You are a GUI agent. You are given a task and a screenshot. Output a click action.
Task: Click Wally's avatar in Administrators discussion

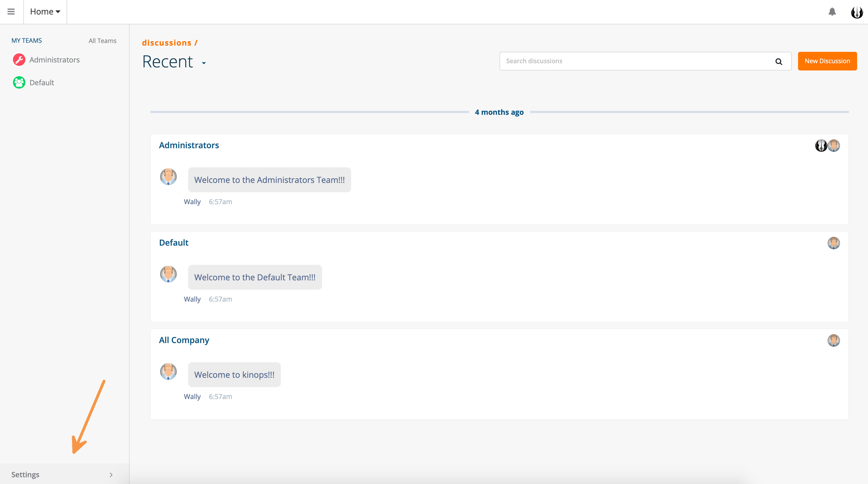pyautogui.click(x=168, y=177)
